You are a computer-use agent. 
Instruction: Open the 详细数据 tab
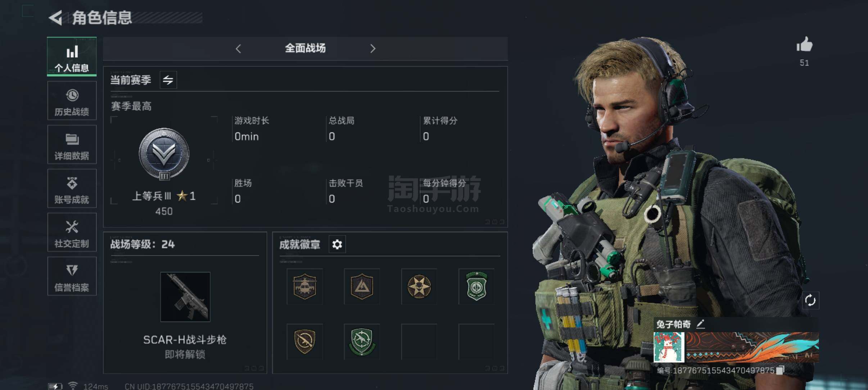click(72, 145)
